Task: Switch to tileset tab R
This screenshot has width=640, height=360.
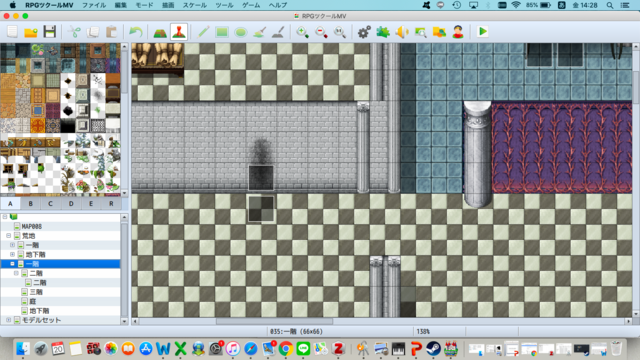Action: [111, 203]
